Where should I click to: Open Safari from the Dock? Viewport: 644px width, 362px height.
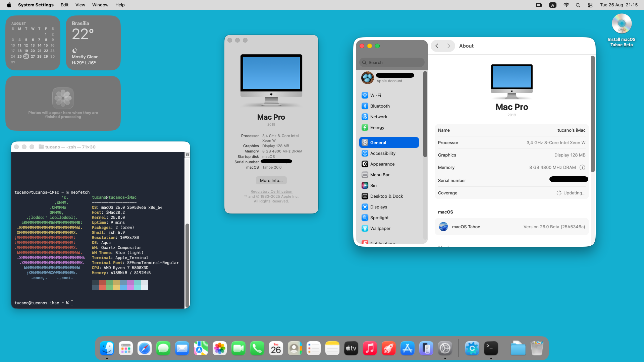(x=145, y=349)
